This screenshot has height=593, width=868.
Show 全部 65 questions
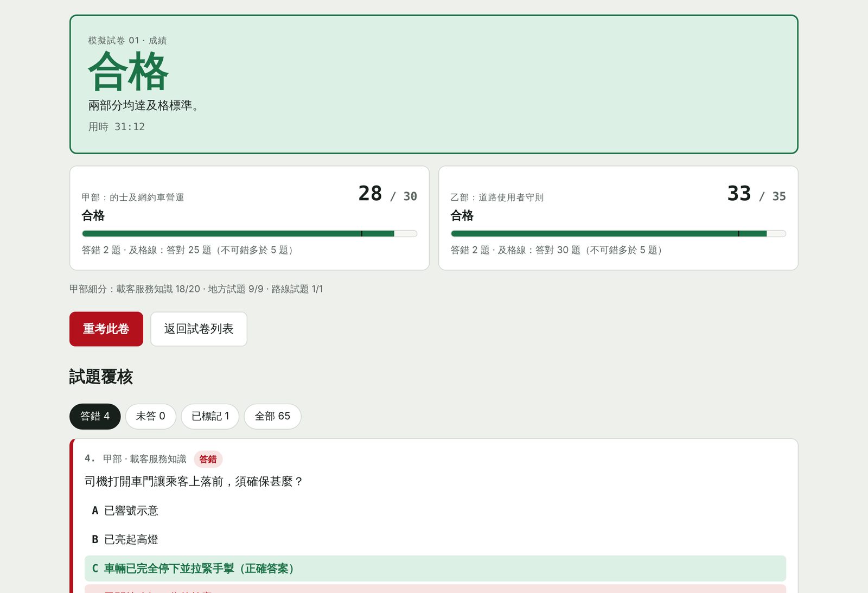[x=272, y=416]
